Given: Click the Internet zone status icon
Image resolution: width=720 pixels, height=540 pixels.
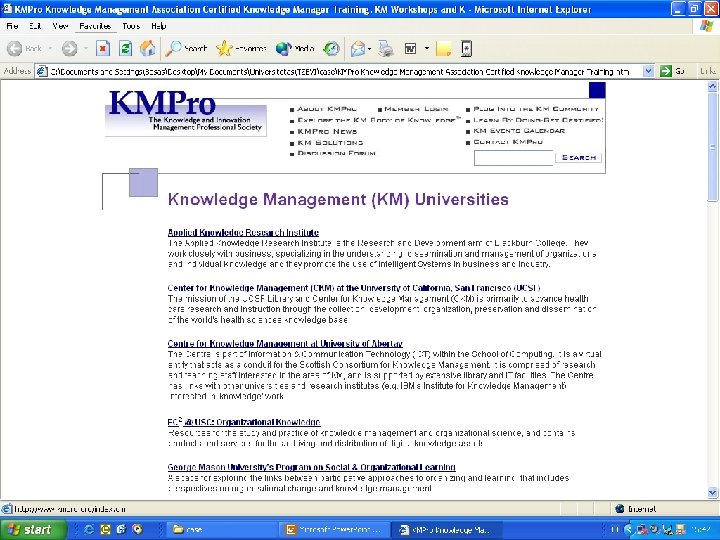Looking at the screenshot, I should (x=620, y=508).
